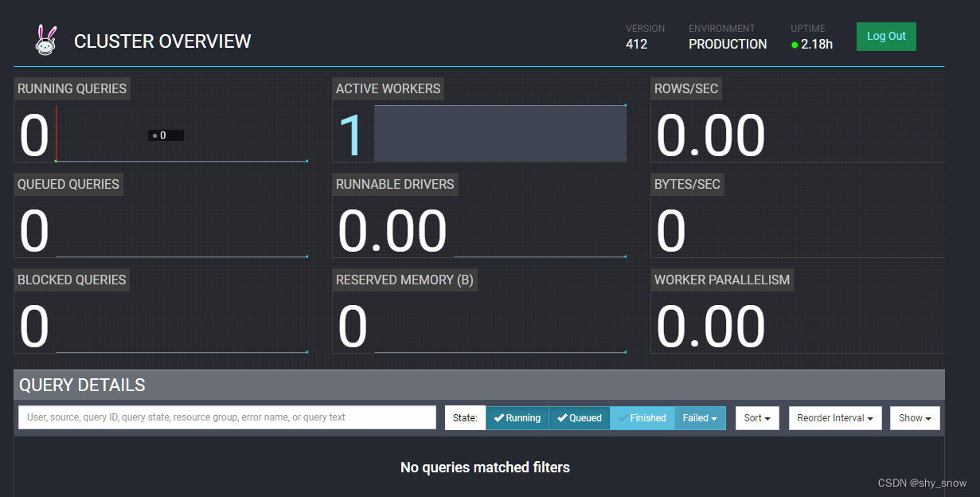980x497 pixels.
Task: Click the ROWS/SEC label
Action: click(686, 88)
